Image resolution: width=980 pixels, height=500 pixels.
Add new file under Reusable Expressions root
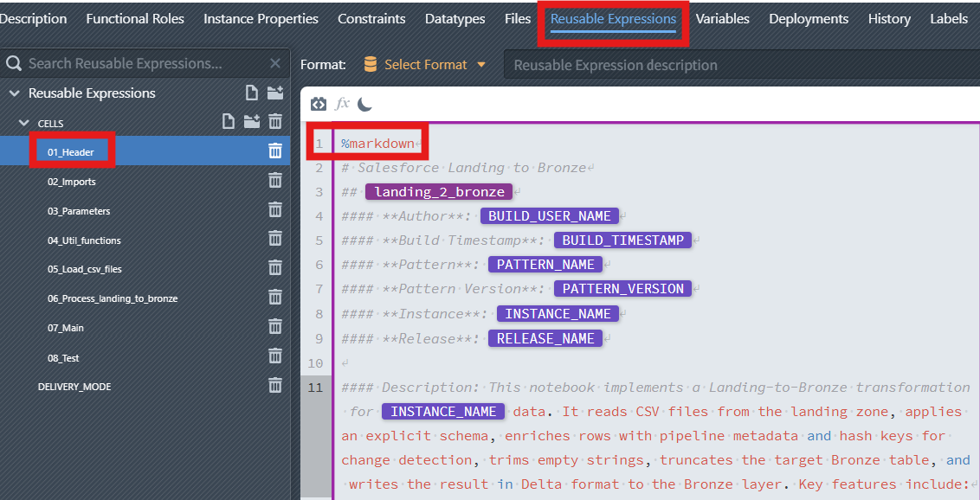[x=251, y=93]
